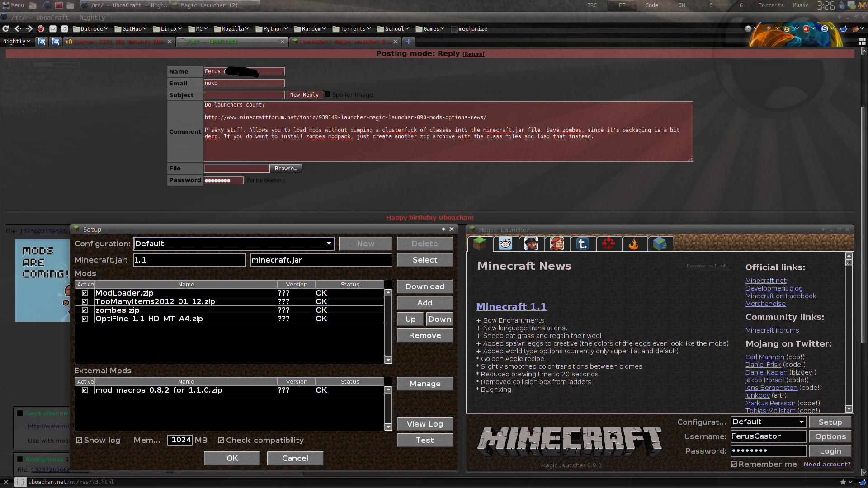The width and height of the screenshot is (868, 488).
Task: Open the system Menu in the top panel
Action: (13, 5)
